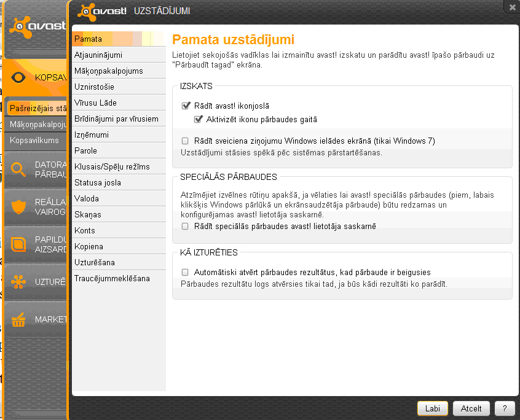Check Automātiski atvērt pārbaudes rezultātus
This screenshot has width=520, height=420.
tap(185, 272)
